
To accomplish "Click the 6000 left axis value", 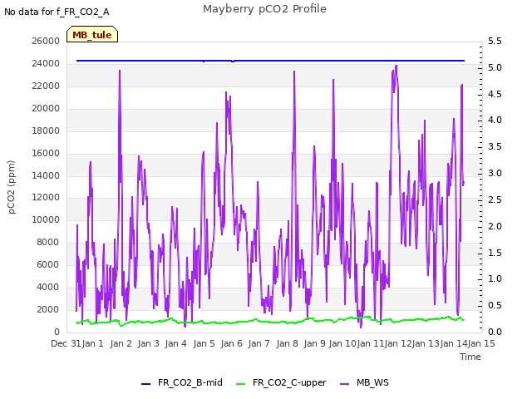I will (x=48, y=264).
